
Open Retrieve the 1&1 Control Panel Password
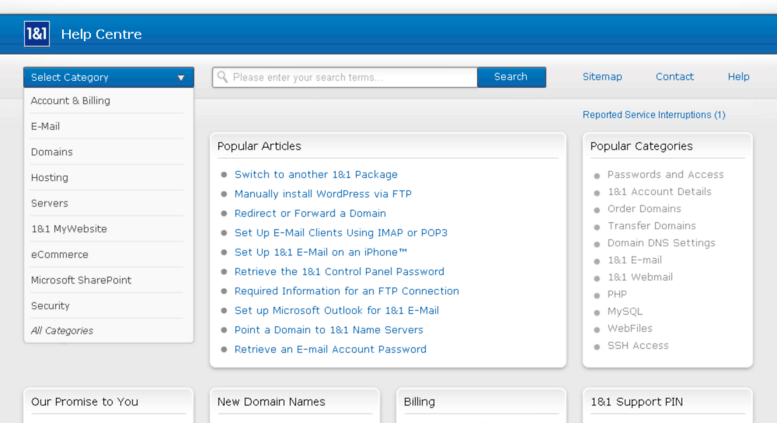tap(339, 271)
